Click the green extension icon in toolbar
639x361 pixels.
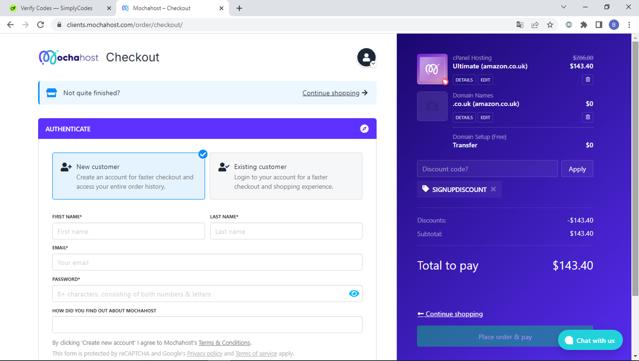(x=568, y=25)
